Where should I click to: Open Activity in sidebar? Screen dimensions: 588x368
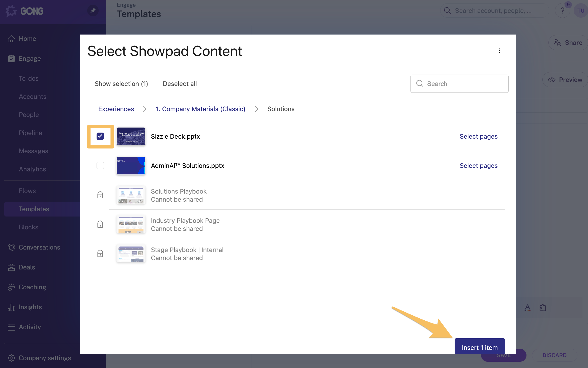pos(30,327)
